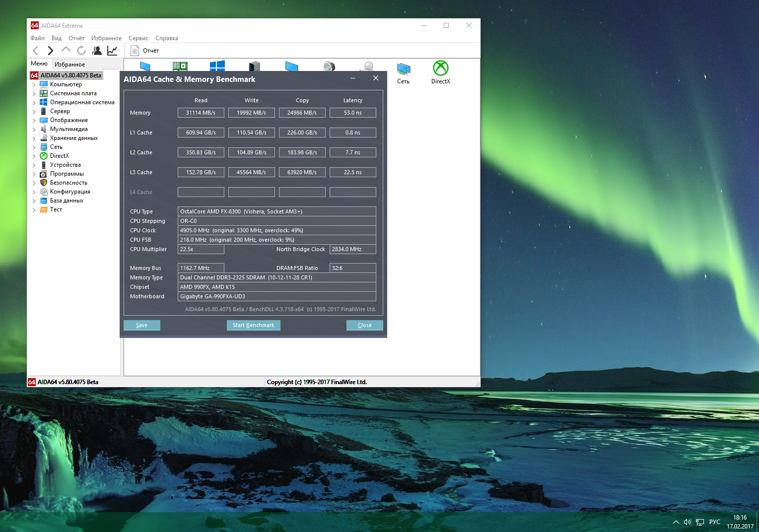Click the Отчёт report toolbar button
This screenshot has width=759, height=532.
tap(145, 51)
